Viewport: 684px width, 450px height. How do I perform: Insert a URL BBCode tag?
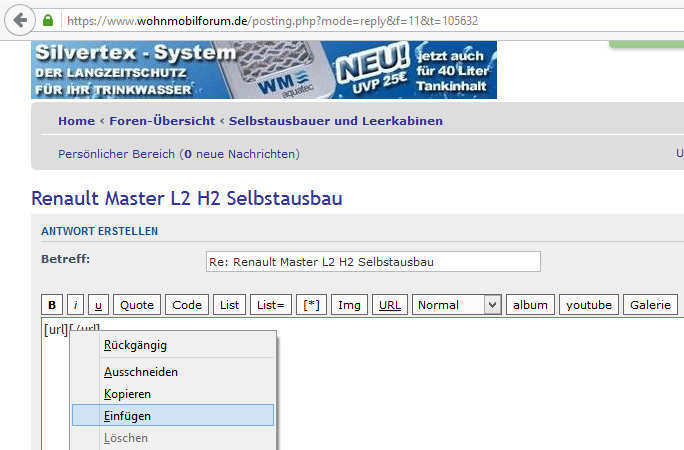[390, 305]
